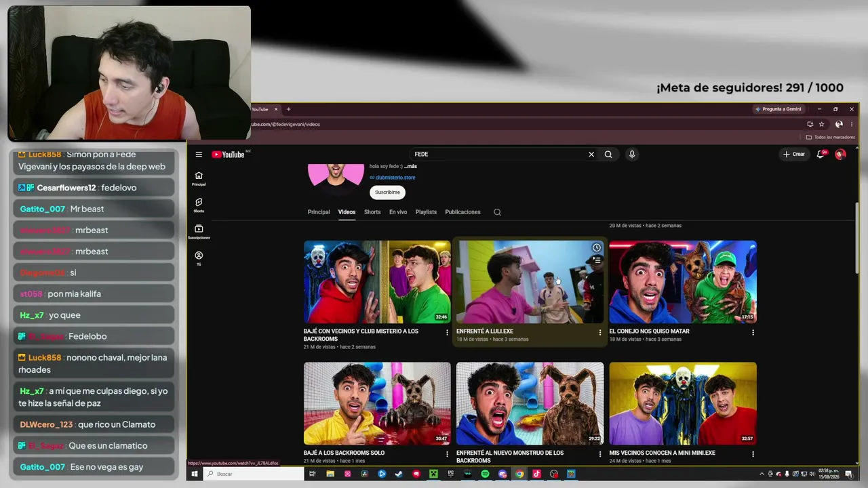This screenshot has width=868, height=488.
Task: Open the Windows notification center icon
Action: click(x=849, y=474)
